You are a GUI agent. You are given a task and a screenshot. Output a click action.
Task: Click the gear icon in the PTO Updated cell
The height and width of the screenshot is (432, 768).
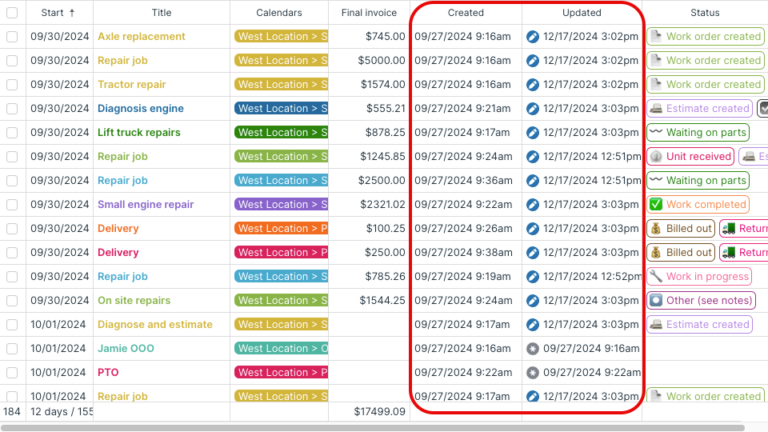pyautogui.click(x=532, y=373)
